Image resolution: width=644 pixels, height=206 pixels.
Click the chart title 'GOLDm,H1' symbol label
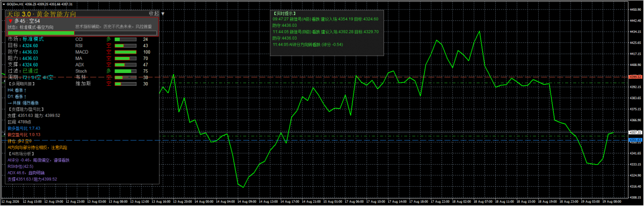pos(15,4)
